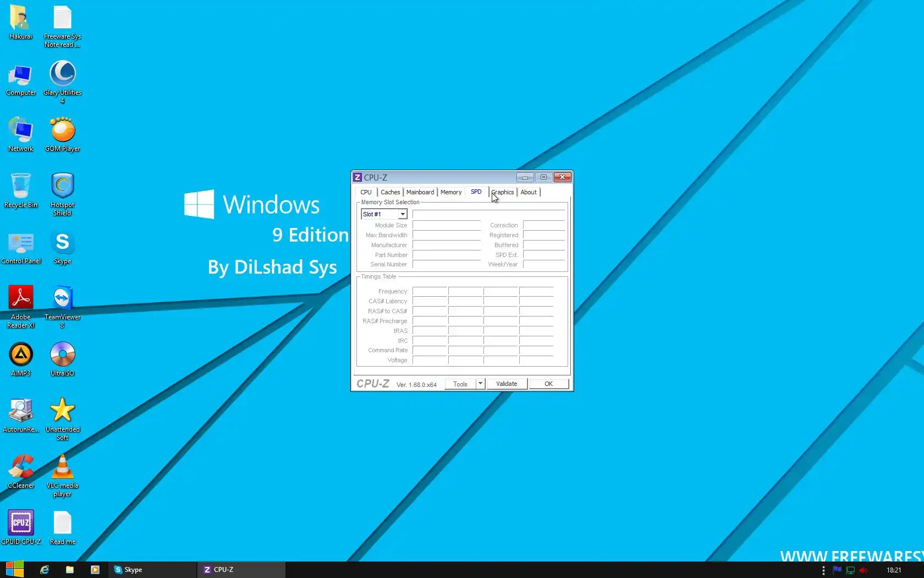Mute volume from system tray

click(864, 570)
